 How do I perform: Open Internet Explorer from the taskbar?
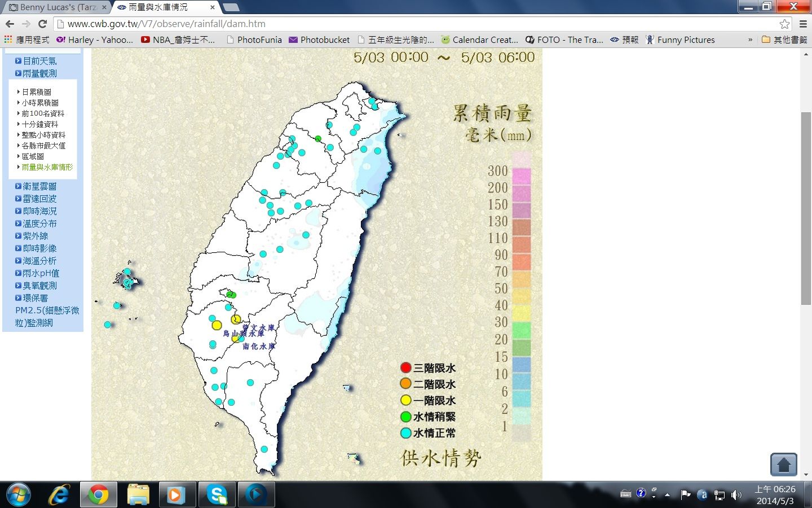59,495
